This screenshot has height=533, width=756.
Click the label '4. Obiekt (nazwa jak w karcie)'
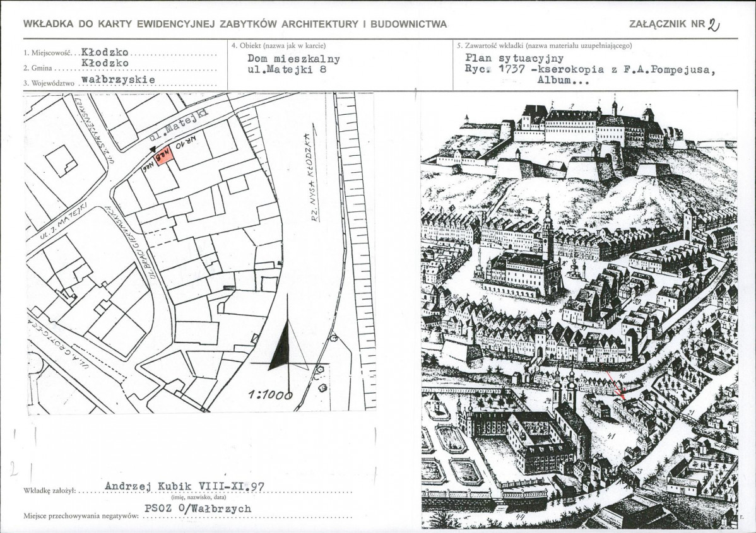[x=279, y=46]
